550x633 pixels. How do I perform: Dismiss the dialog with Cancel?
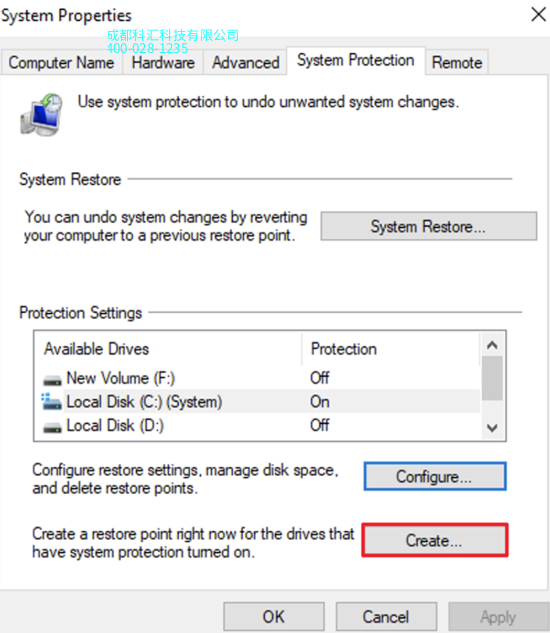(386, 616)
